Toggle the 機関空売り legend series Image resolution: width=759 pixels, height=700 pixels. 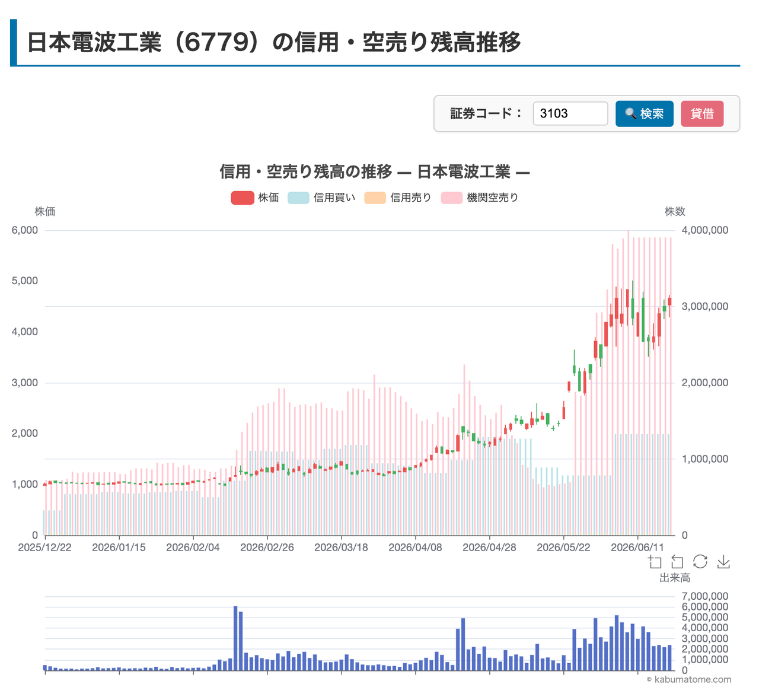point(480,198)
